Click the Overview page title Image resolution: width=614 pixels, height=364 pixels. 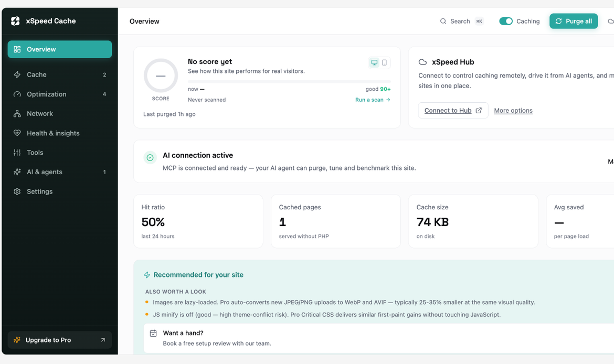144,21
